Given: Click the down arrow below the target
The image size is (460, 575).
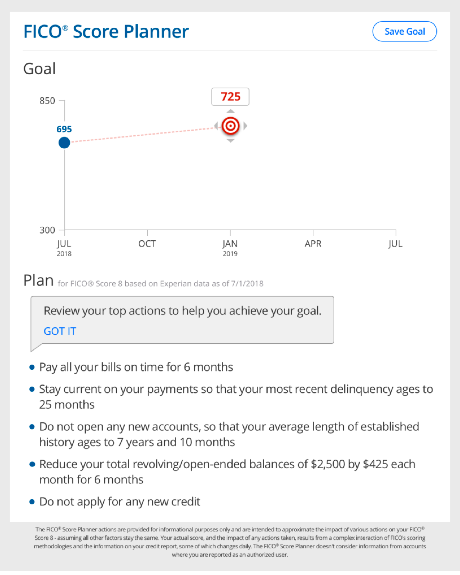Looking at the screenshot, I should 230,141.
